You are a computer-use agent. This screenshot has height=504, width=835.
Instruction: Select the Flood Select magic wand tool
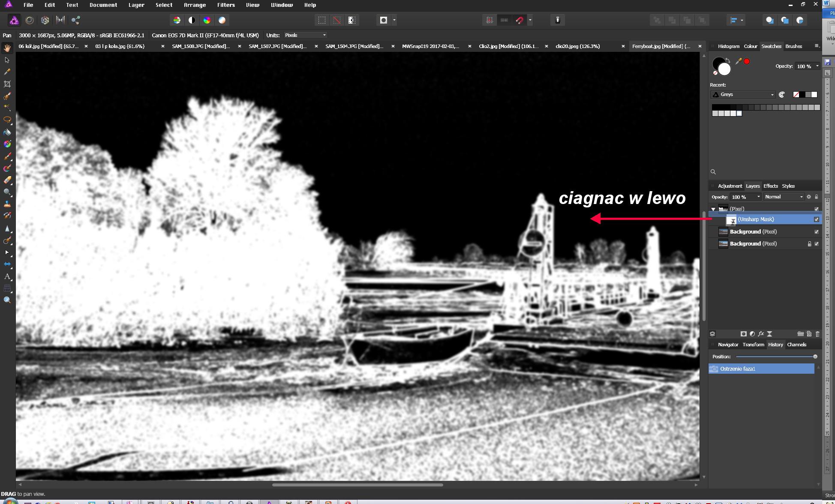[x=7, y=108]
